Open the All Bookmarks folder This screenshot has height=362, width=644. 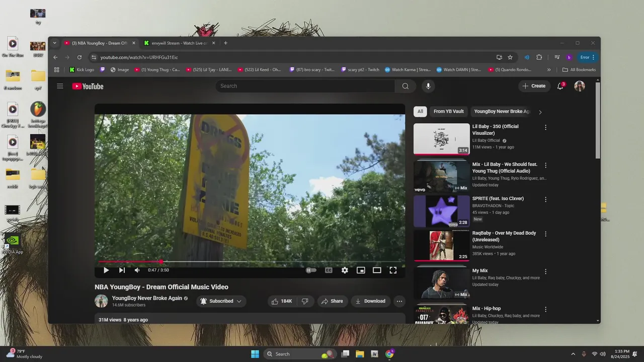coord(579,70)
